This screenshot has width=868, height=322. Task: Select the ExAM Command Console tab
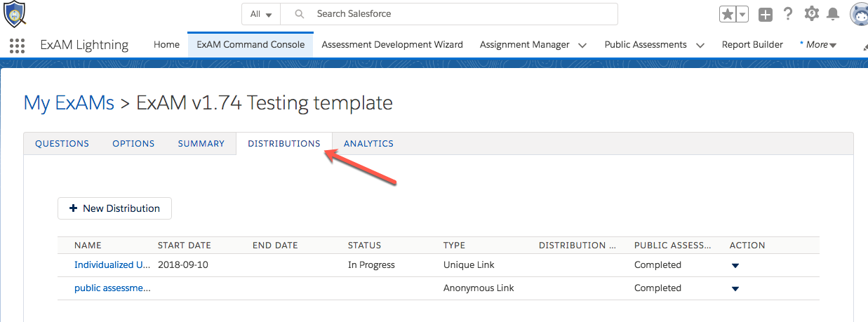[251, 44]
